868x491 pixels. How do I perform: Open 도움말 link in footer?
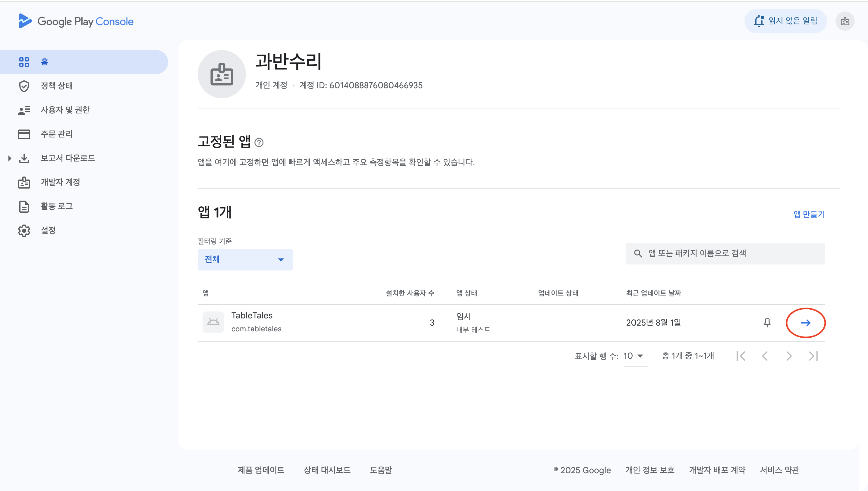[381, 470]
